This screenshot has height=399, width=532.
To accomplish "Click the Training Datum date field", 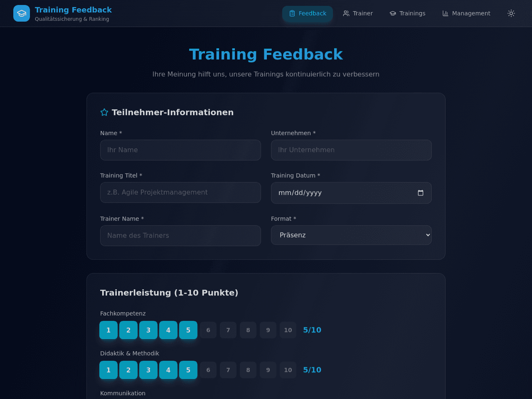I will 351,193.
